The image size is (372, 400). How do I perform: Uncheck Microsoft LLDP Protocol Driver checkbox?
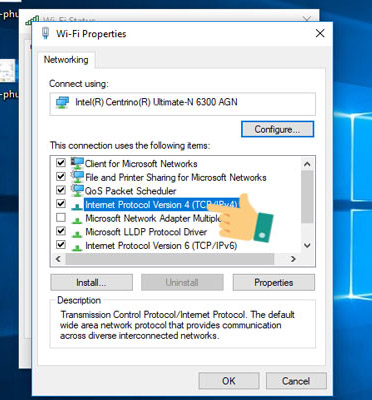pyautogui.click(x=61, y=231)
